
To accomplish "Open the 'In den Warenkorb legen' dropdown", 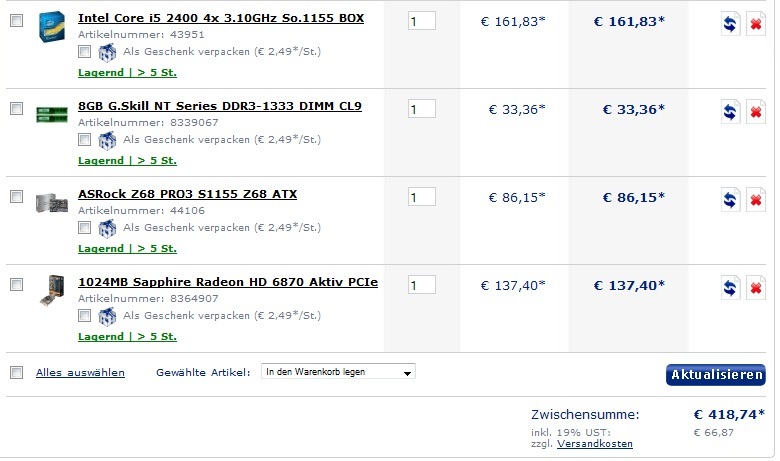I will [338, 371].
